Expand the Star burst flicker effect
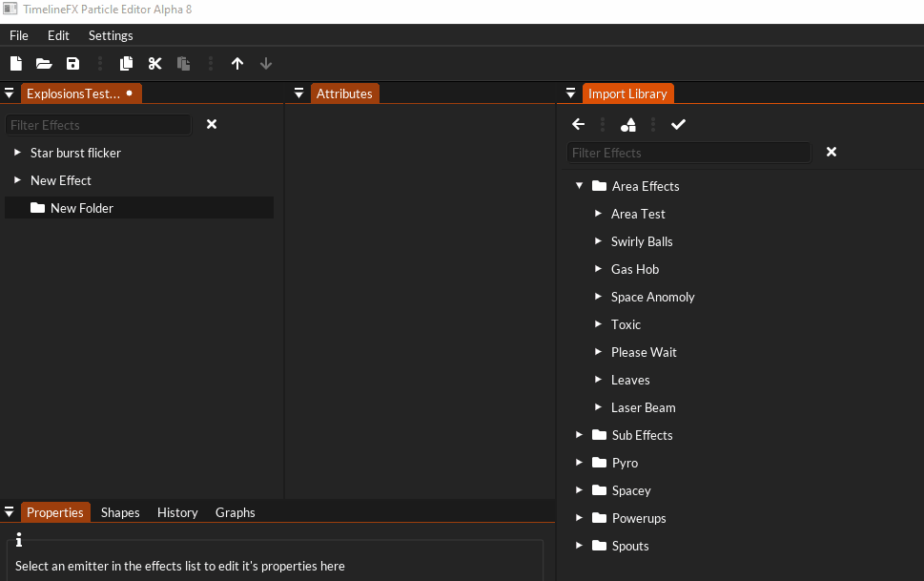Screen dimensions: 924x581 (17, 153)
